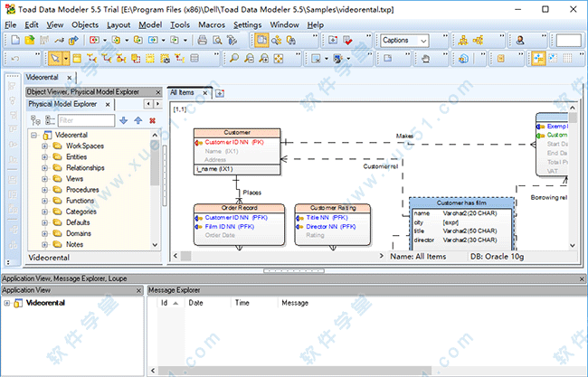588x377 pixels.
Task: Click the Fit to Screen icon
Action: [x=279, y=59]
